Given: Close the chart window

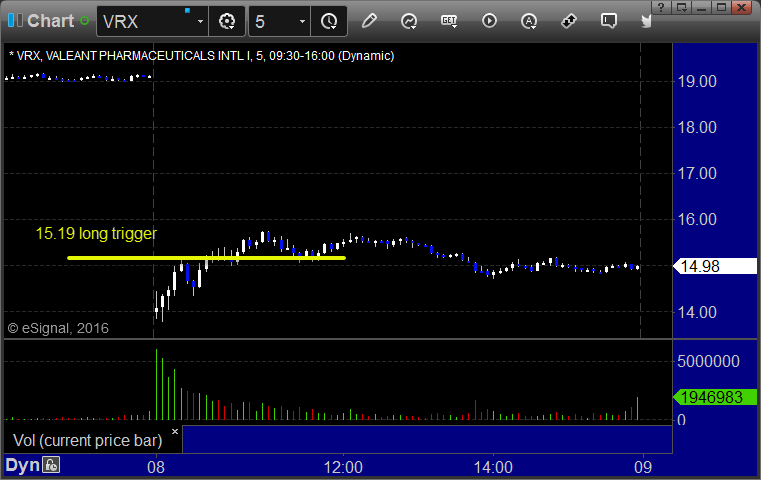Looking at the screenshot, I should pyautogui.click(x=741, y=7).
